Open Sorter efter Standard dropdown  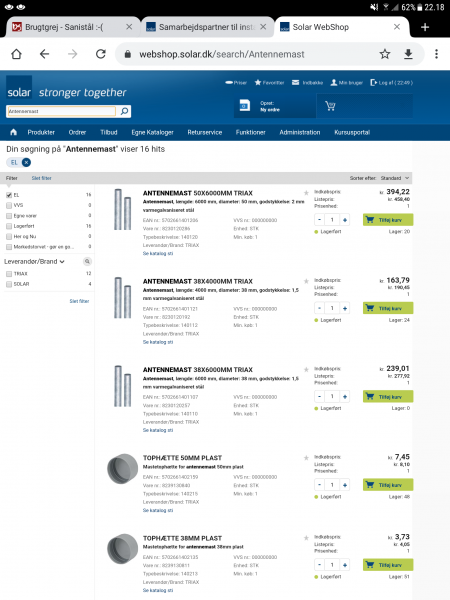[x=395, y=178]
